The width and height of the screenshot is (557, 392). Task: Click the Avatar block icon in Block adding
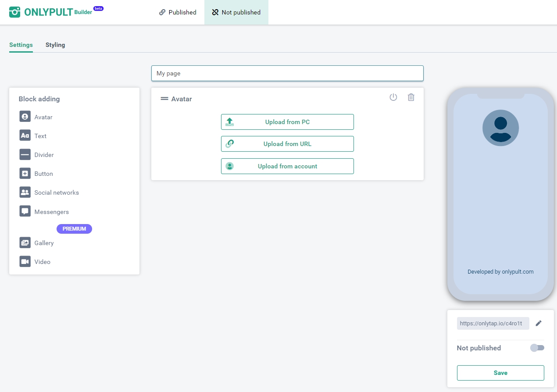coord(25,117)
